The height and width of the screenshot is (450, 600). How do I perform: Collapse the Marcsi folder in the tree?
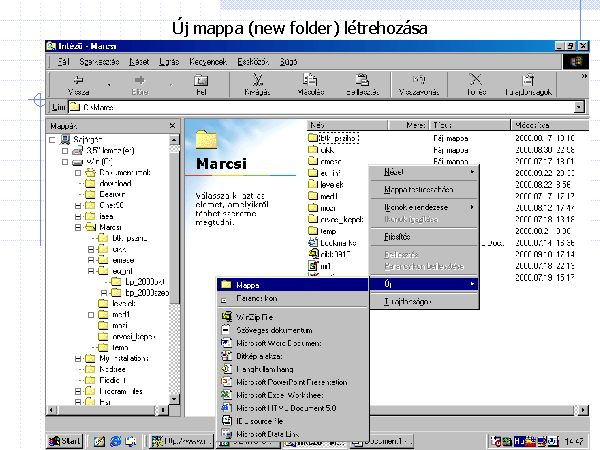point(77,227)
